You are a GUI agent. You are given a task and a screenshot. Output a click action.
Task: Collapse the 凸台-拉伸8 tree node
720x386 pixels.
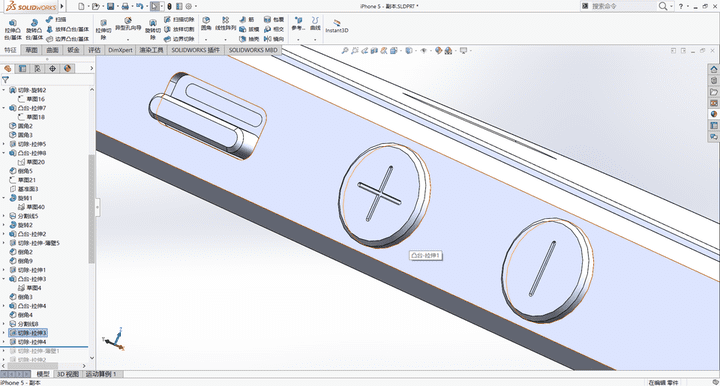pos(4,153)
